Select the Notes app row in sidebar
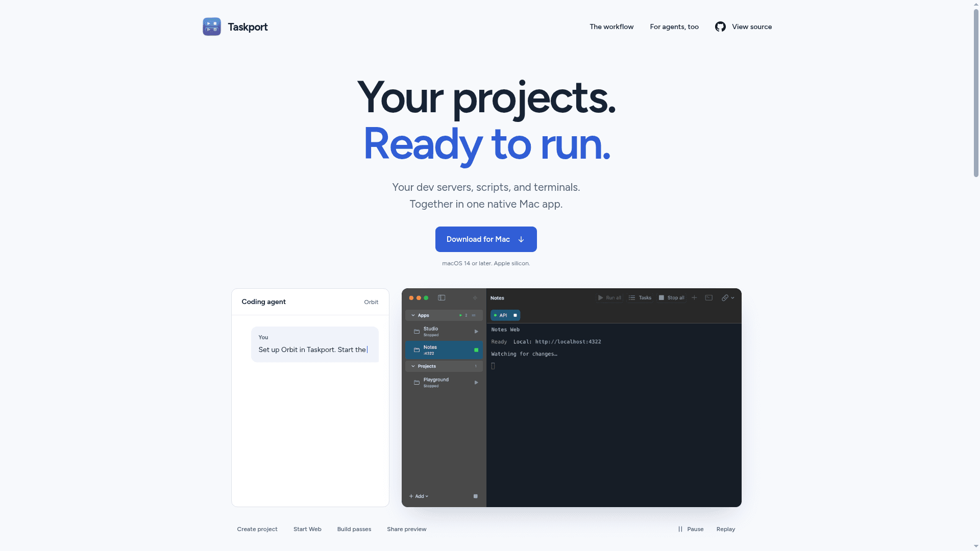This screenshot has width=980, height=551. pyautogui.click(x=444, y=350)
